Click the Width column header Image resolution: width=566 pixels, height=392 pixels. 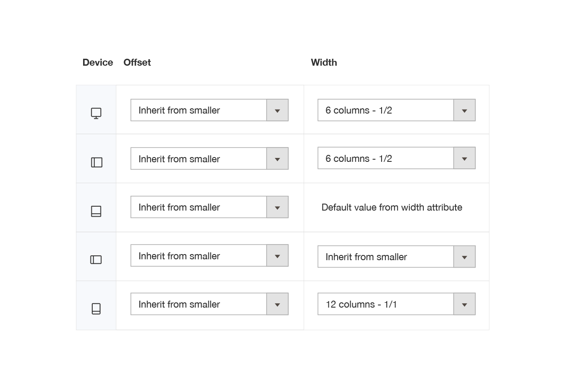[324, 63]
